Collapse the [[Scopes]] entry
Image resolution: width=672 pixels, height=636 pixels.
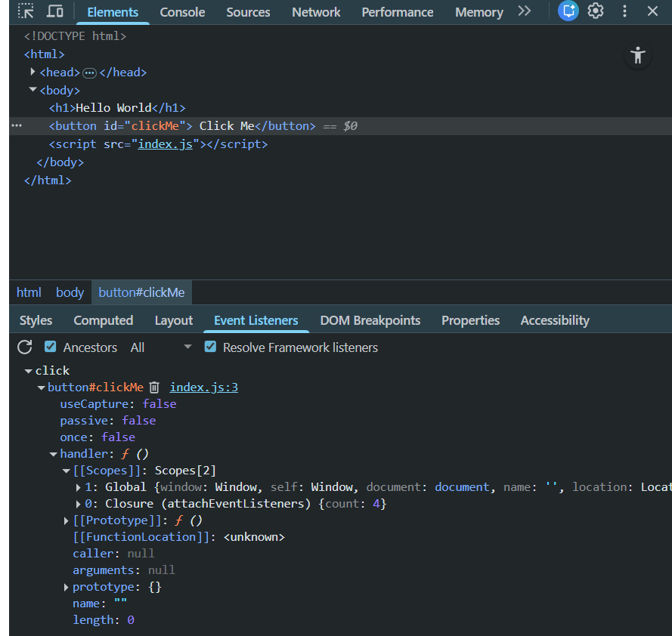pyautogui.click(x=66, y=471)
